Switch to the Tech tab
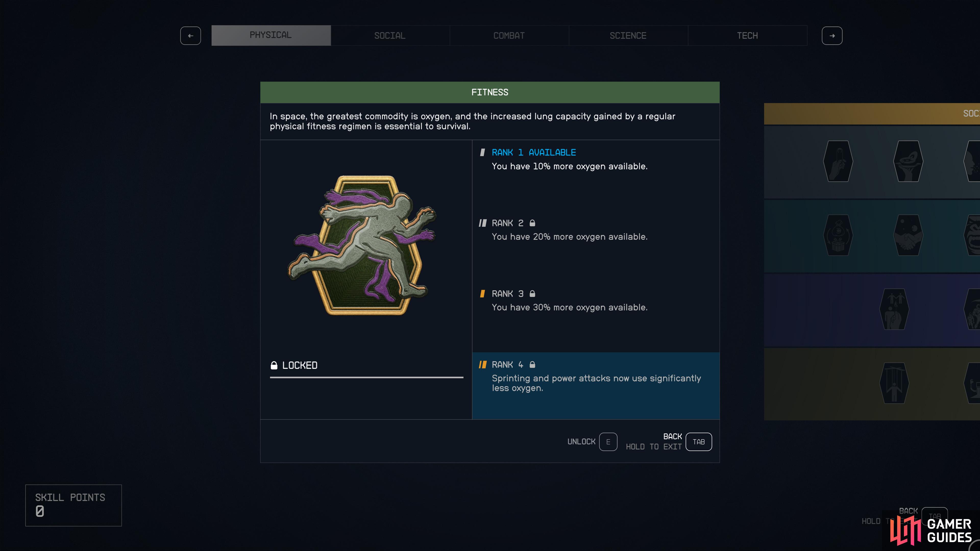Viewport: 980px width, 551px height. pos(747,36)
